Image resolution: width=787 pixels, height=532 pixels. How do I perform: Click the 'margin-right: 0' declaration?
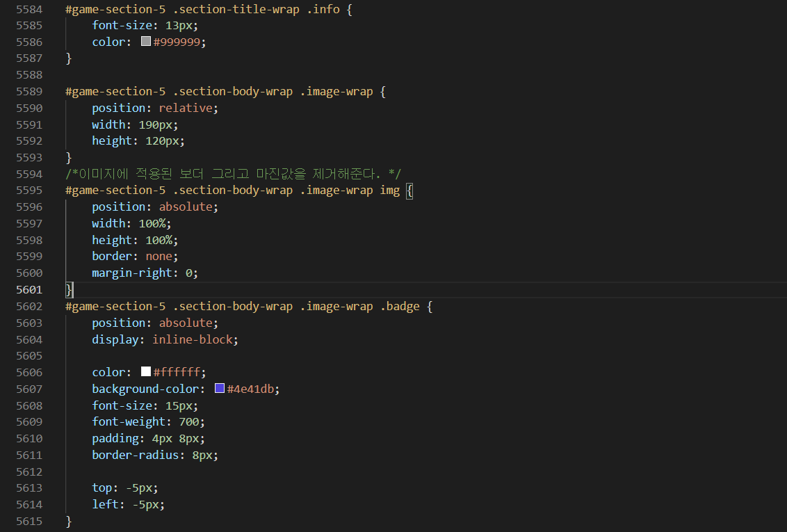coord(145,273)
